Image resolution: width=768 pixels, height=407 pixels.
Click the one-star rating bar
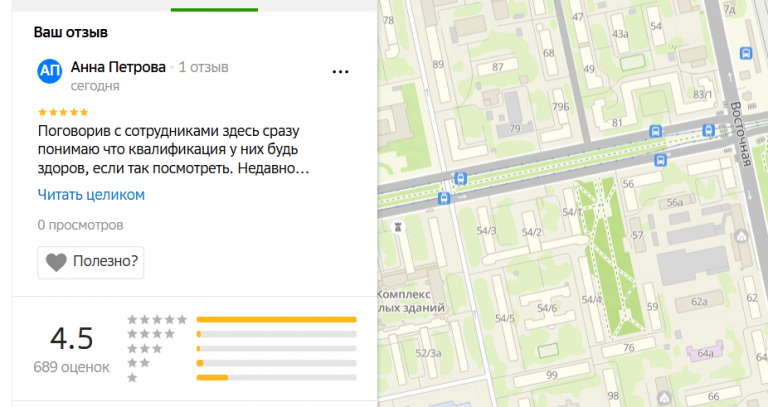coord(276,378)
